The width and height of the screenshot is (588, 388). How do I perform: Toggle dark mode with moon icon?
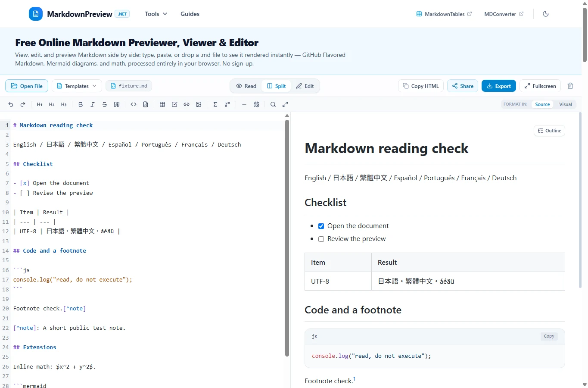[546, 14]
